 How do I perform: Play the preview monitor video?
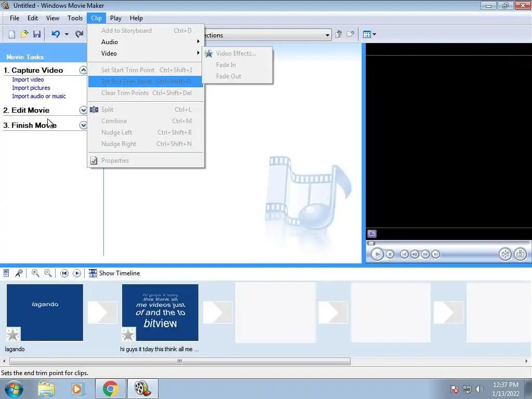pyautogui.click(x=377, y=254)
